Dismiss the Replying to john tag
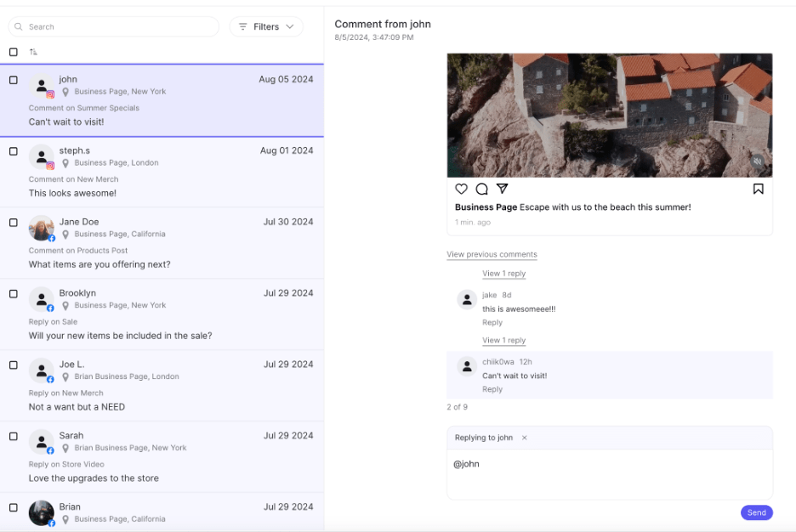This screenshot has height=532, width=796. pos(525,438)
